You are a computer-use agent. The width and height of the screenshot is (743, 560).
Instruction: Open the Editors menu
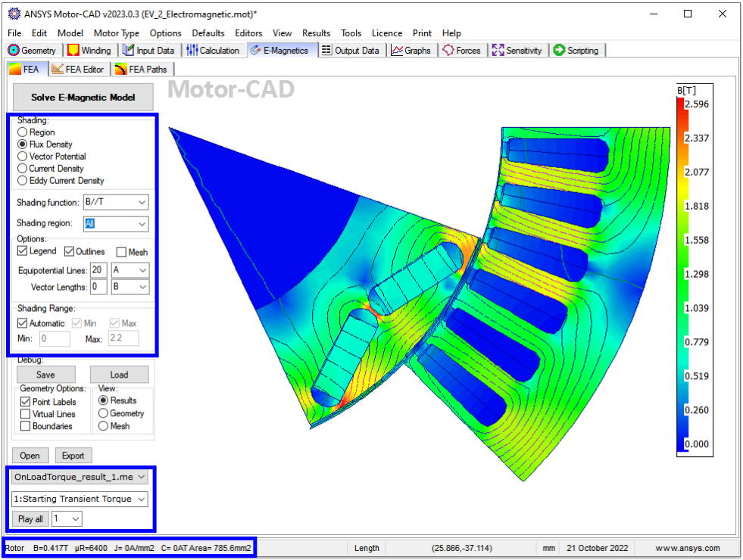pyautogui.click(x=248, y=33)
